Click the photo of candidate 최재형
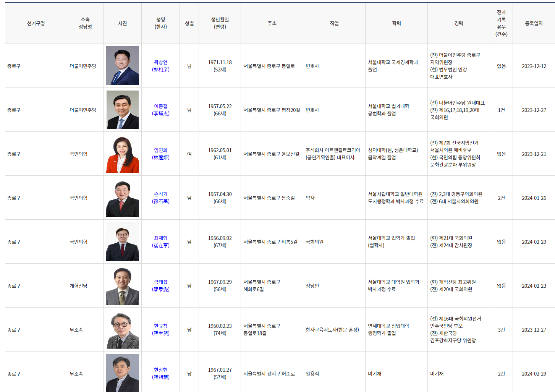The image size is (555, 392). pos(123,241)
